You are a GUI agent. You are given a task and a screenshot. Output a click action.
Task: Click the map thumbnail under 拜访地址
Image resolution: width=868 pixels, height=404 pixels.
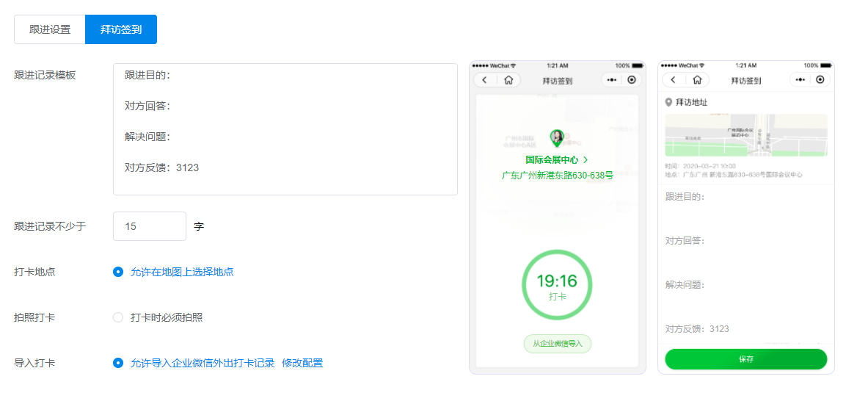coord(745,135)
